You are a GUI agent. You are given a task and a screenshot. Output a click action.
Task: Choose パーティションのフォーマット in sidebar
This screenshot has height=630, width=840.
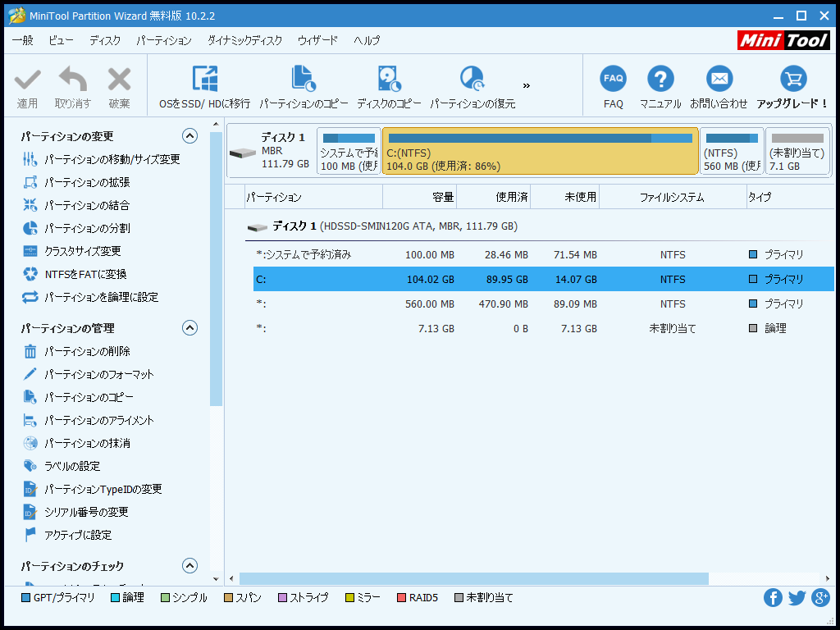89,374
